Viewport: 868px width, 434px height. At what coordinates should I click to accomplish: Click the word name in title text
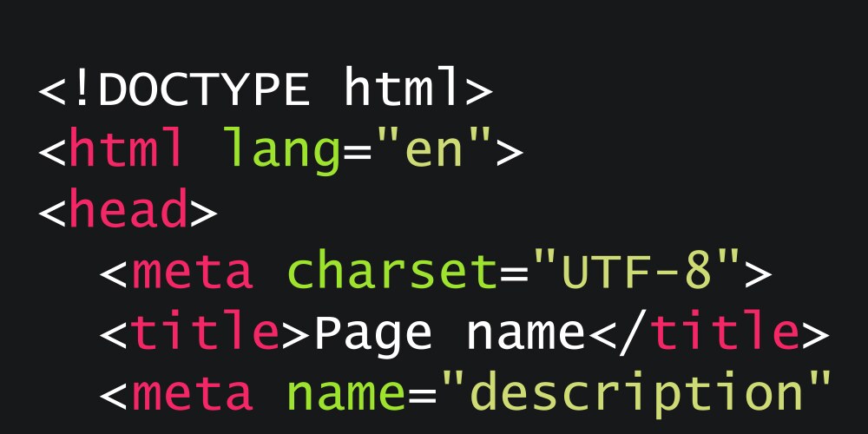pos(526,335)
